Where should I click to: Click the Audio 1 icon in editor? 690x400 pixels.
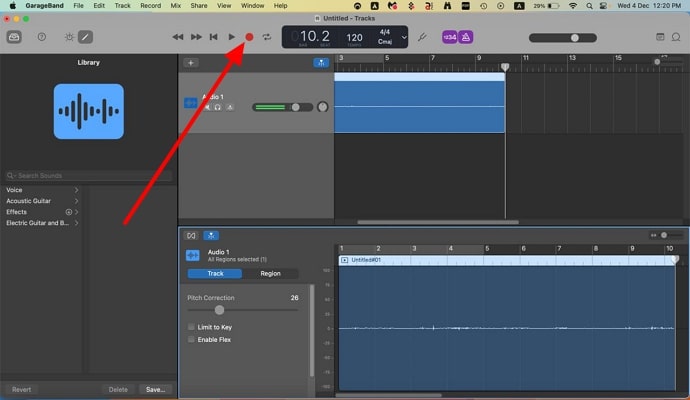point(193,255)
